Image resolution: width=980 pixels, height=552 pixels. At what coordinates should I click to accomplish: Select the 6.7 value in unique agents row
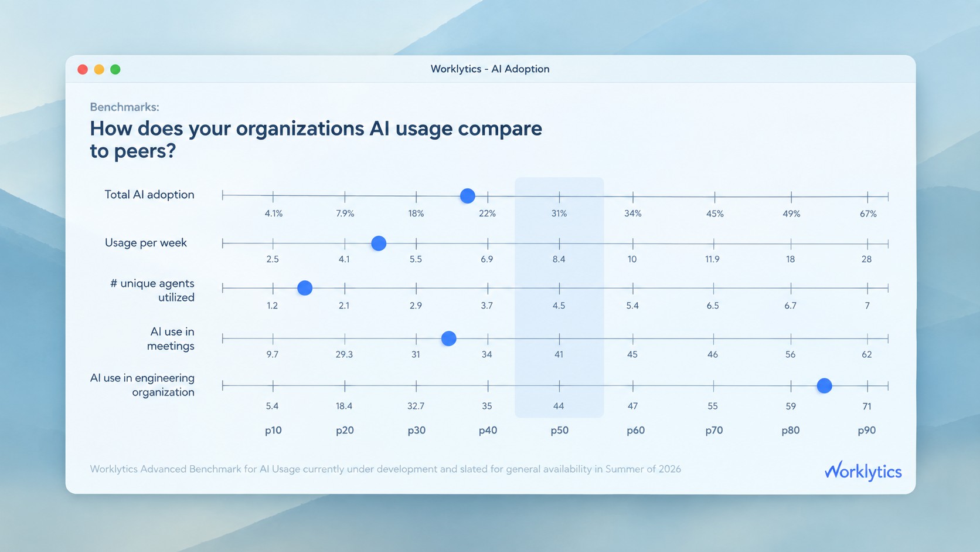click(x=790, y=306)
